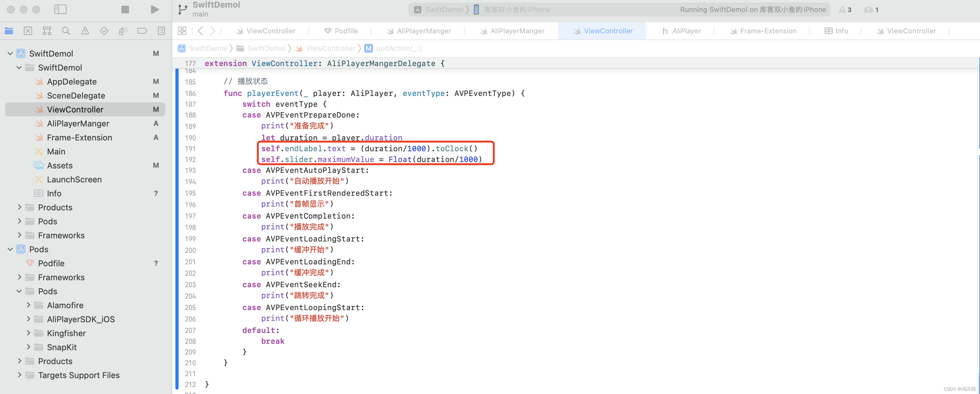Expand the AliPlayerSDK_iOS folder
The height and width of the screenshot is (394, 980).
(x=28, y=319)
